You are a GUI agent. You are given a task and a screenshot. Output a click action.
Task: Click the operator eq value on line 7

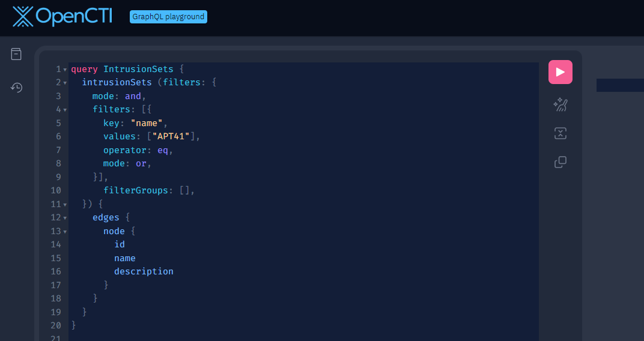pos(163,150)
